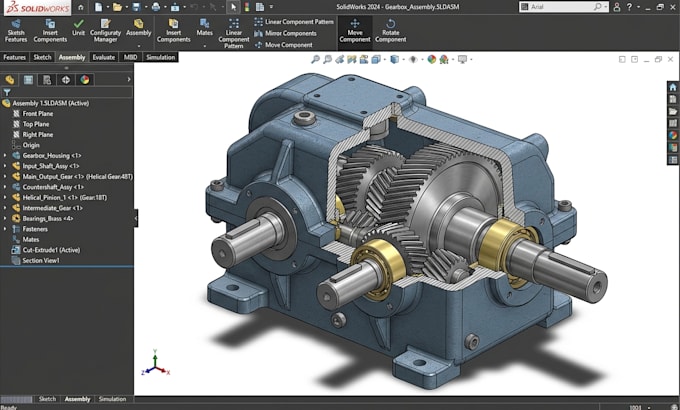The width and height of the screenshot is (680, 410).
Task: Expand the Fasteners folder
Action: tap(5, 229)
